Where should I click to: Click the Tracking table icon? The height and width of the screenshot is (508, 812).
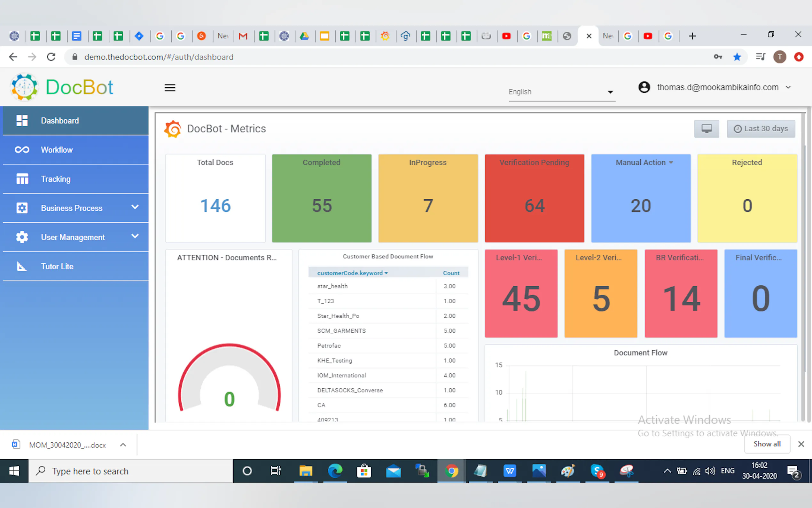point(22,179)
